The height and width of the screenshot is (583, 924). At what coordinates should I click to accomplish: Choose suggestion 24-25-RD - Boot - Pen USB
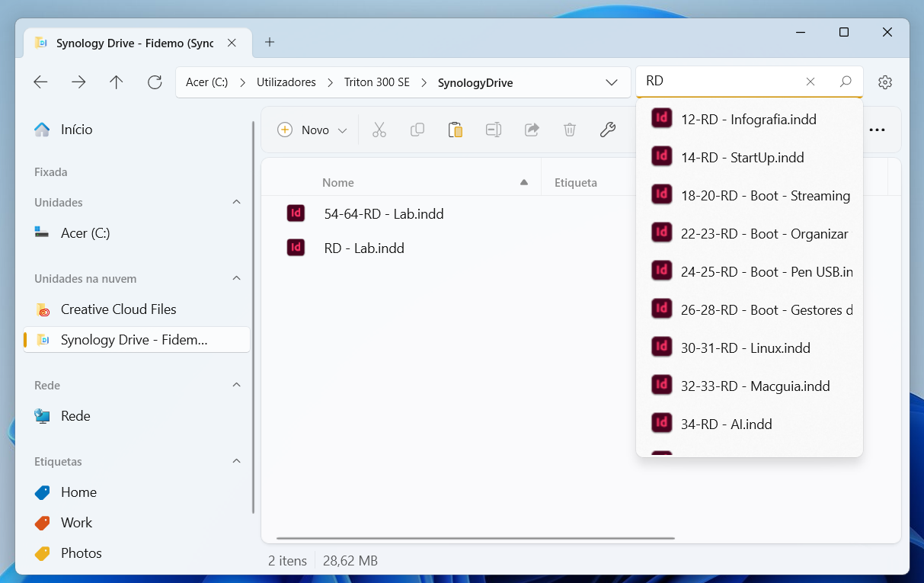pyautogui.click(x=750, y=271)
